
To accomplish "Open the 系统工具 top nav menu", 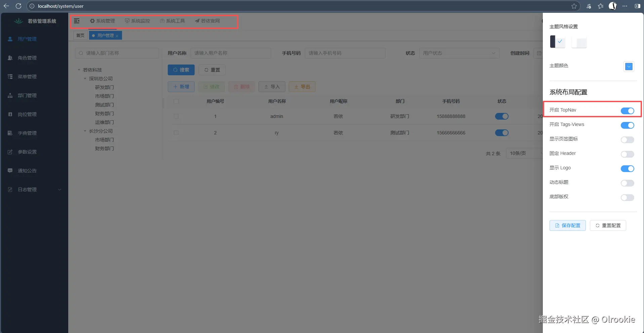I will [172, 21].
